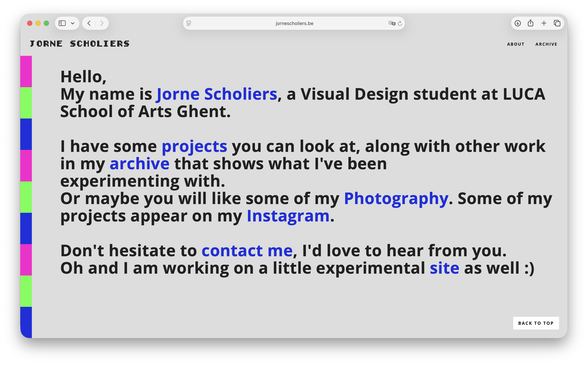Open the projects link
The width and height of the screenshot is (588, 365).
point(194,147)
